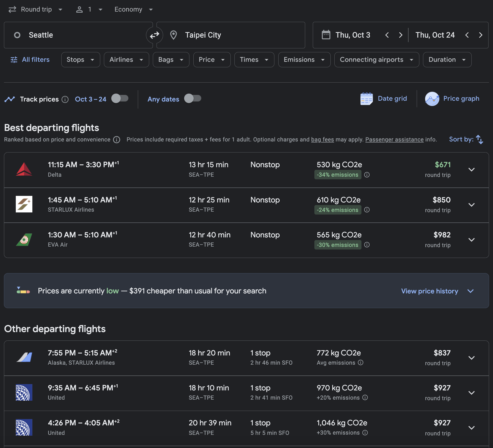This screenshot has height=448, width=493.
Task: Expand the price history panel chevron
Action: (470, 291)
